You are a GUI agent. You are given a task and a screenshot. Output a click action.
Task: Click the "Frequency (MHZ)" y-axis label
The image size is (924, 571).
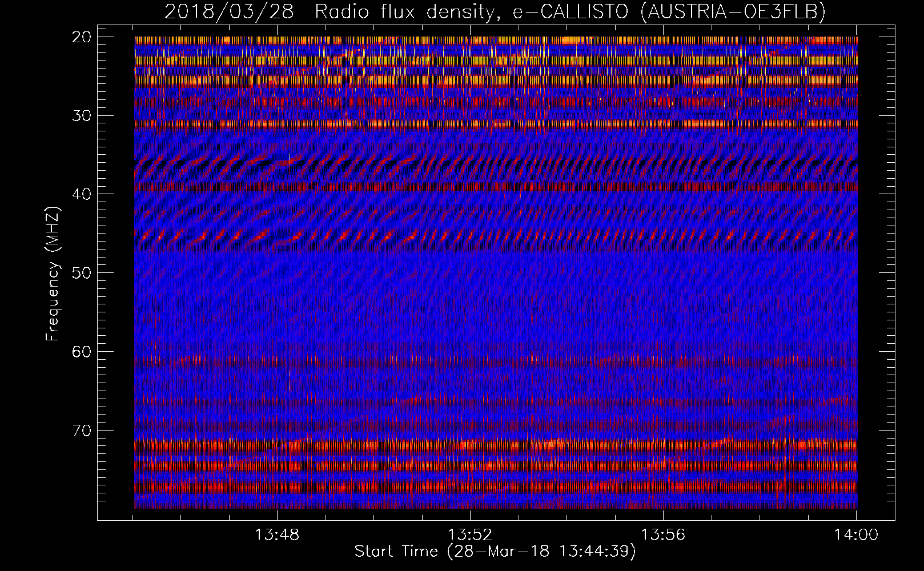pos(53,274)
